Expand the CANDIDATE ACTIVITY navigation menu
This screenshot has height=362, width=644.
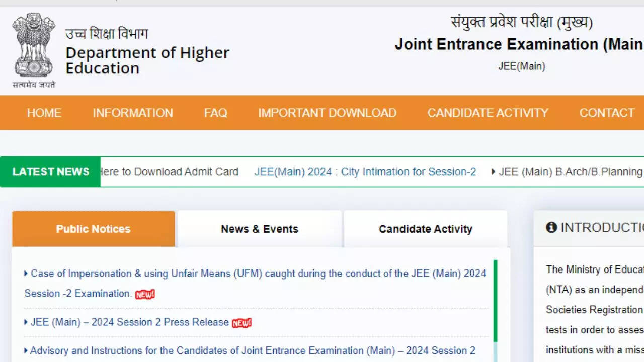pos(488,113)
